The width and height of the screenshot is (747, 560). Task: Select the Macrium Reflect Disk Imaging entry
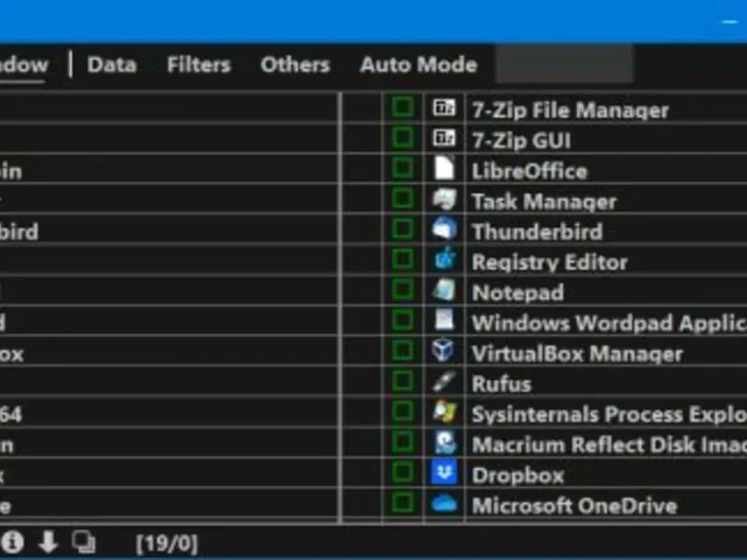(610, 445)
